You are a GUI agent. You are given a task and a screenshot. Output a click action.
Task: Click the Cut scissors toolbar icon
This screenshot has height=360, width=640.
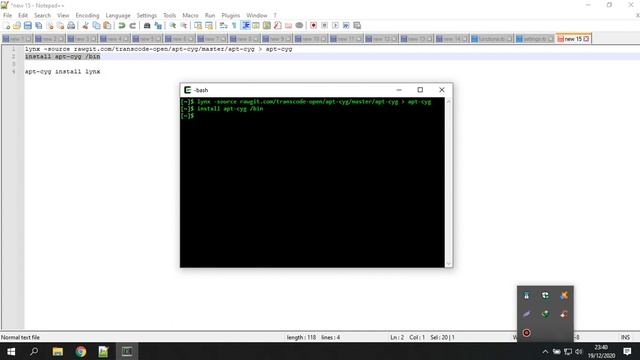pos(85,26)
